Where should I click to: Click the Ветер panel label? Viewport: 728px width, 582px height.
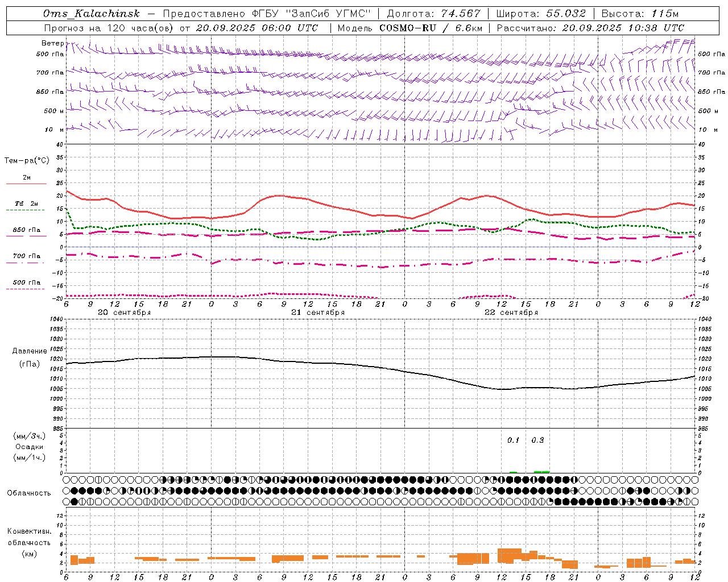point(52,43)
